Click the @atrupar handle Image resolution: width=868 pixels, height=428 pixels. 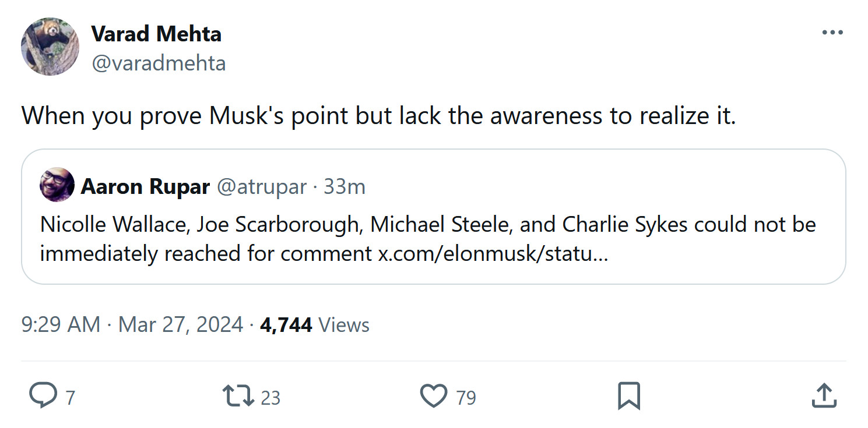[262, 186]
